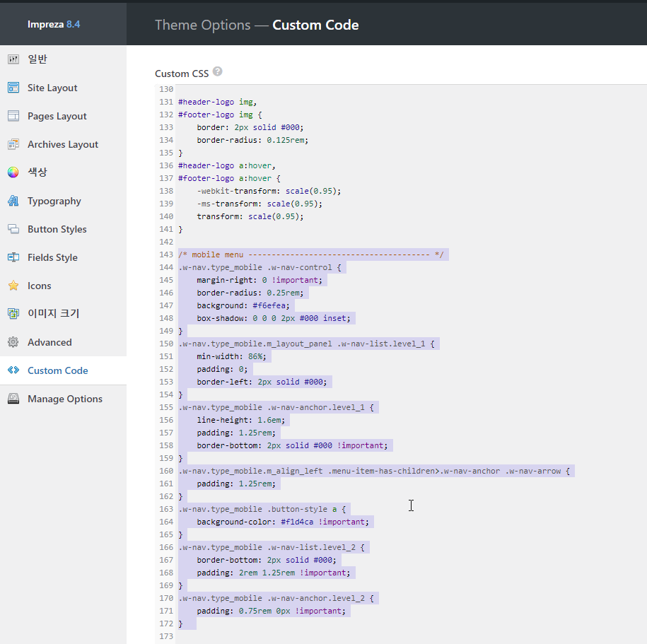Click the Fields Style icon
The width and height of the screenshot is (647, 644).
click(x=13, y=257)
